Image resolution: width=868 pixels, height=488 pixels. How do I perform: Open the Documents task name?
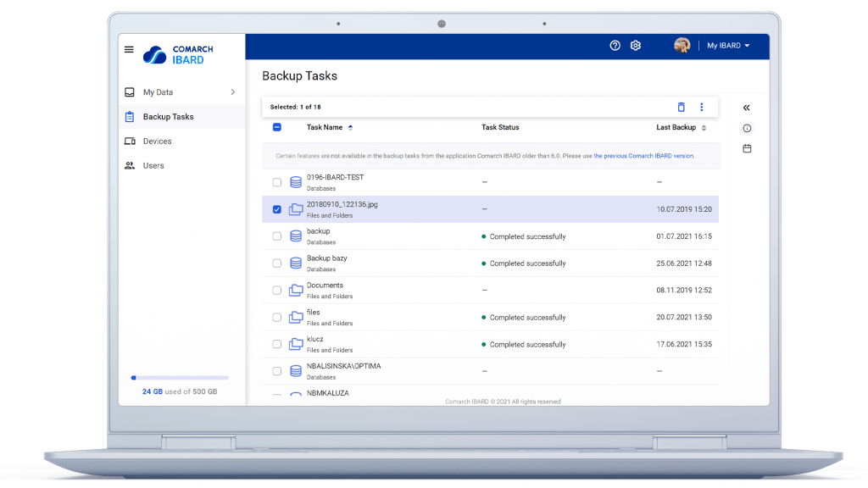(325, 286)
